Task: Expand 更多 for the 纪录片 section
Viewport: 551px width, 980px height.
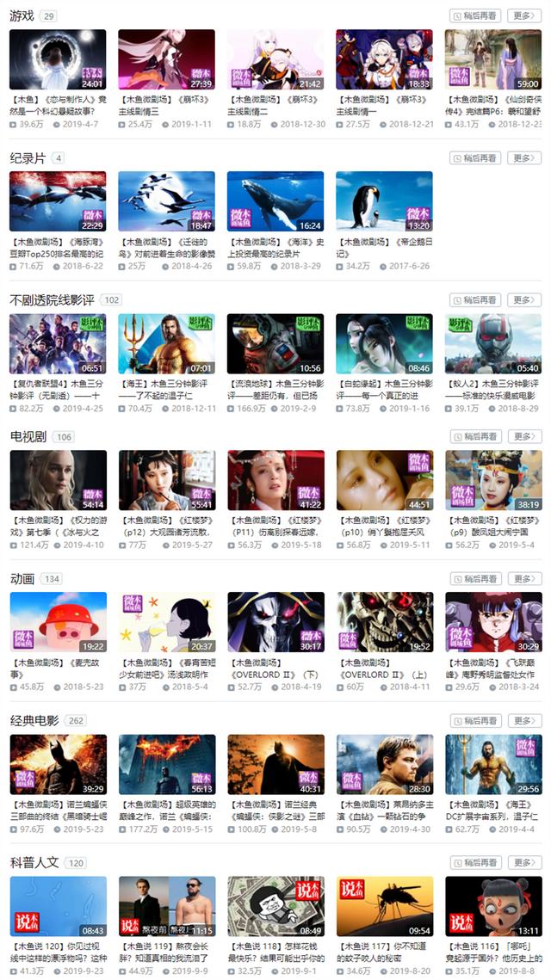Action: coord(523,157)
